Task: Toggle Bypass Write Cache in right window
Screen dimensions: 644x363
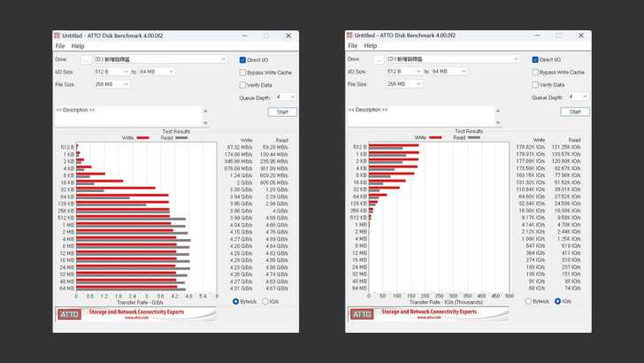Action: (x=534, y=72)
